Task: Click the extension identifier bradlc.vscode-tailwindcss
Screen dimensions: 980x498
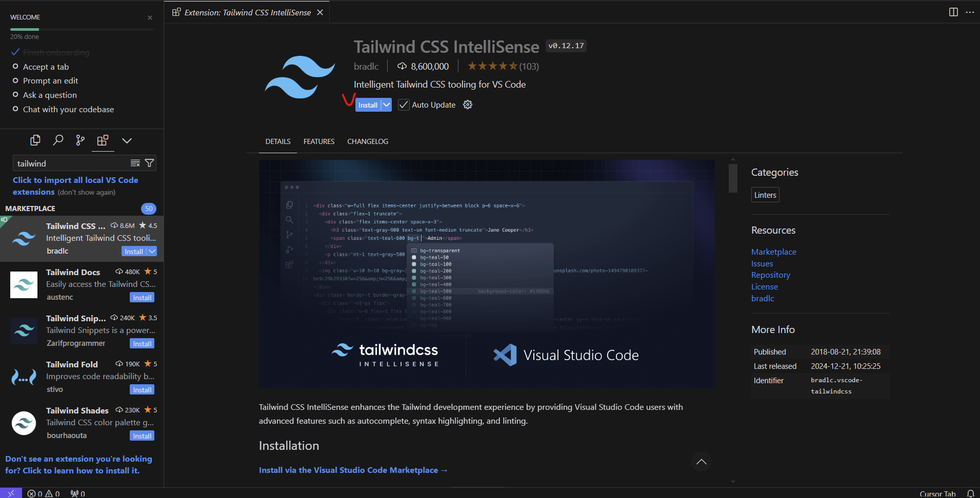Action: pyautogui.click(x=836, y=386)
